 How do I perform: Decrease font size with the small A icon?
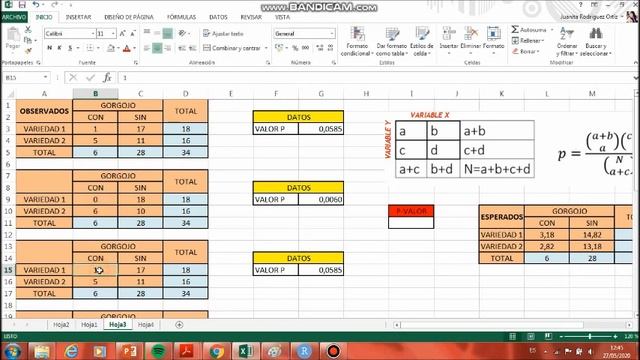click(133, 33)
